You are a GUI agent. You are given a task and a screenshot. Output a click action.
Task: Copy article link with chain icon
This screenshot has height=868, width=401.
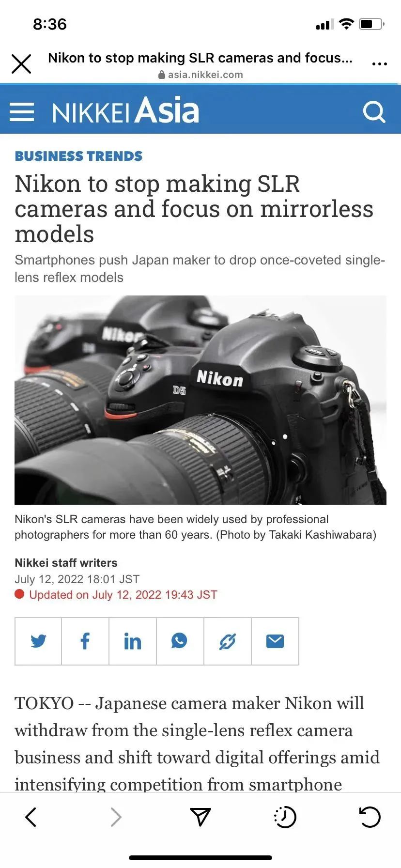227,641
